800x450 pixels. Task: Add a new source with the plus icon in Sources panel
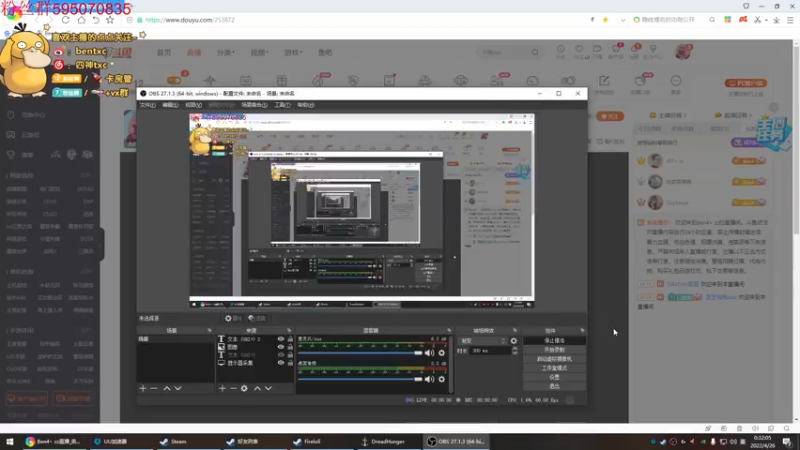coord(222,388)
